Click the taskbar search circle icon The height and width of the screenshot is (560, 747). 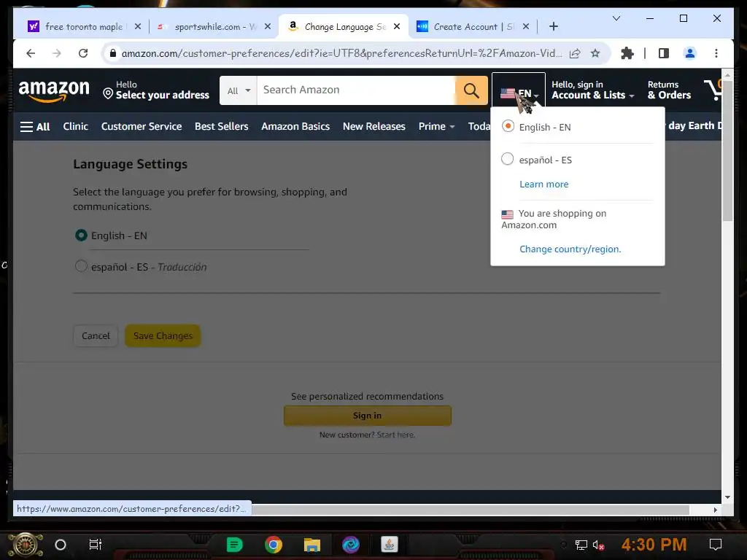[x=61, y=544]
